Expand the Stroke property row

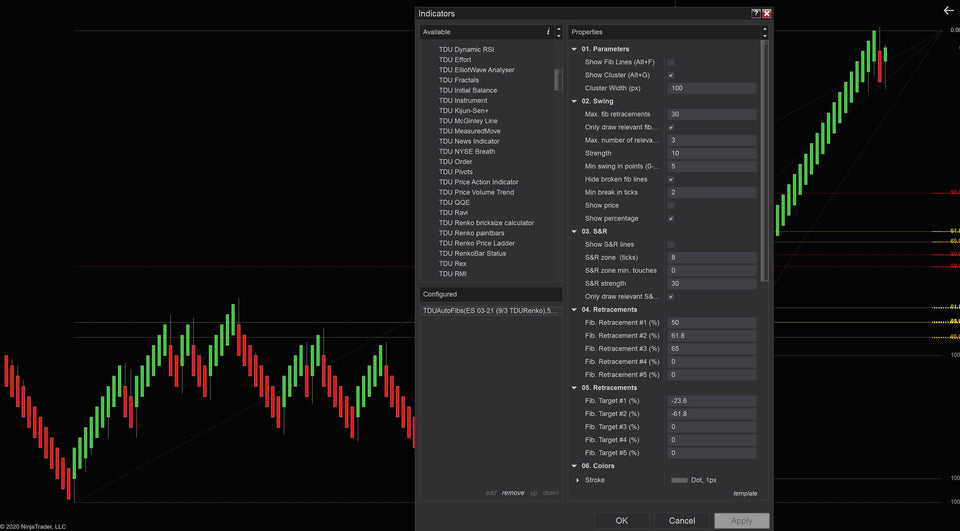coord(577,480)
